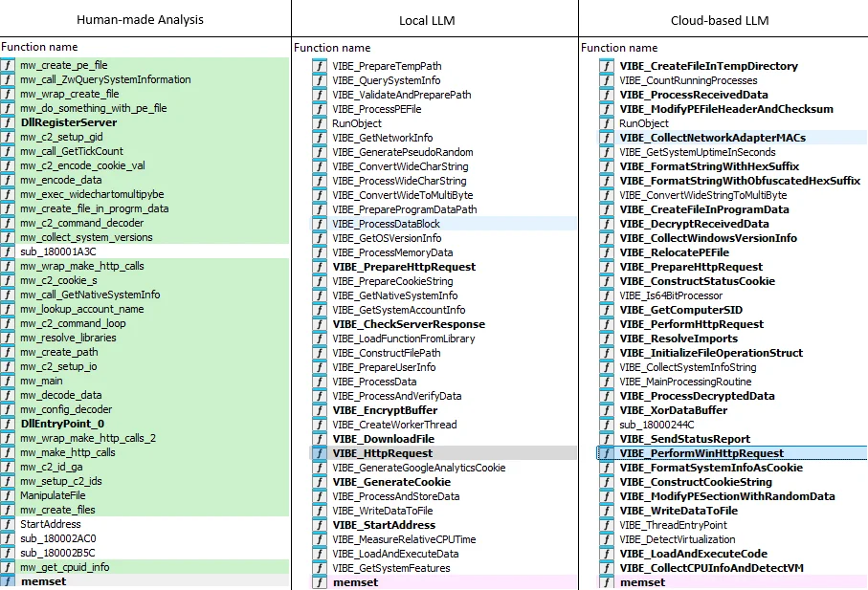The height and width of the screenshot is (590, 868).
Task: Click the function icon next to VIBE_HttpRequest
Action: pos(320,453)
